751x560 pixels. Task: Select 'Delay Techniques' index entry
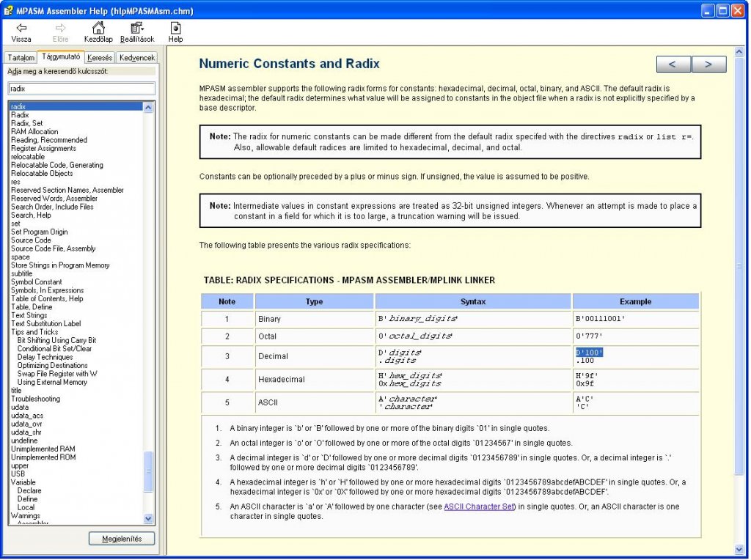(45, 358)
